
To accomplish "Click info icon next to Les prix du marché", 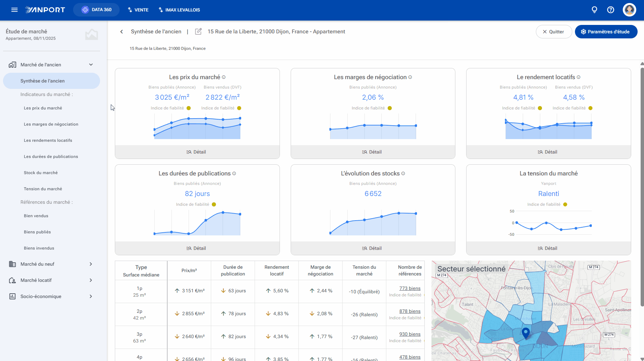I will (x=224, y=77).
